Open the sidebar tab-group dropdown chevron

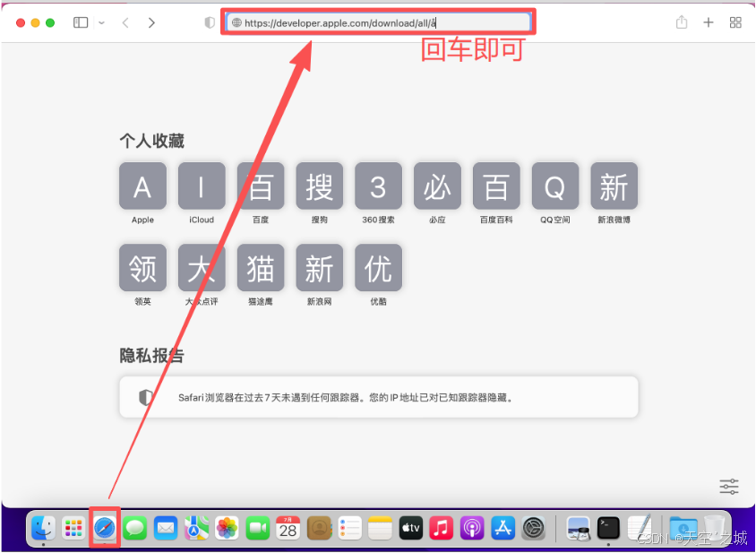click(x=102, y=22)
